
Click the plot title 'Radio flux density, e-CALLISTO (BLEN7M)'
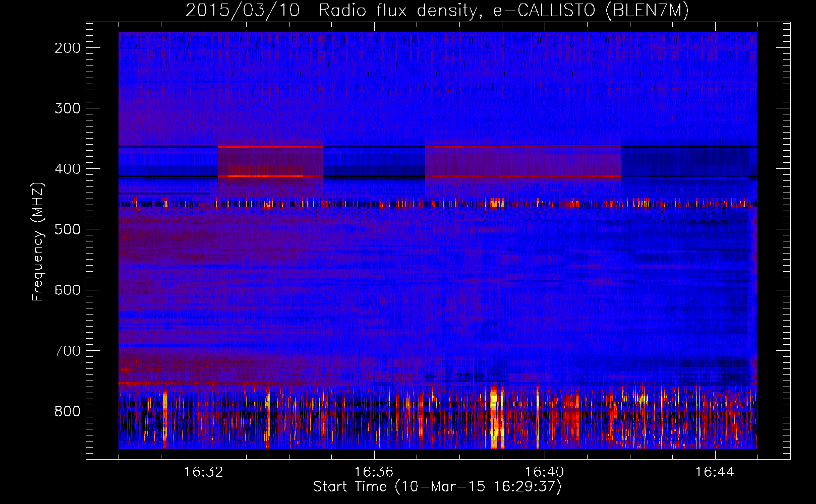click(x=503, y=11)
